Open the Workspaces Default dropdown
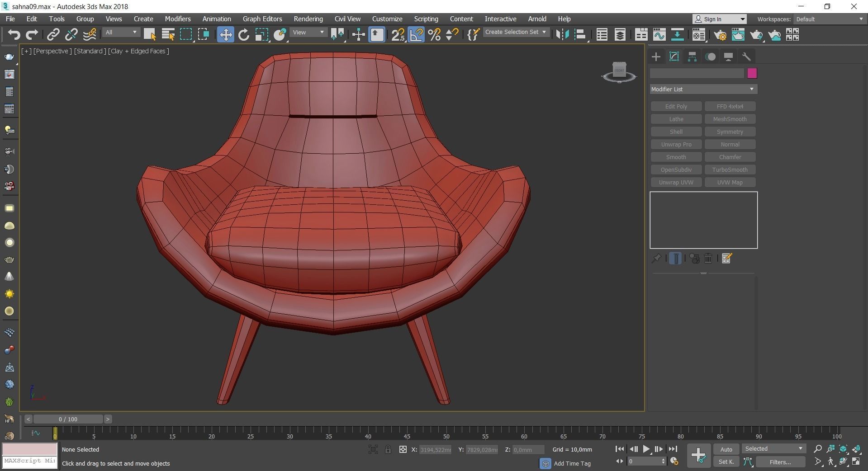The image size is (868, 471). (830, 19)
